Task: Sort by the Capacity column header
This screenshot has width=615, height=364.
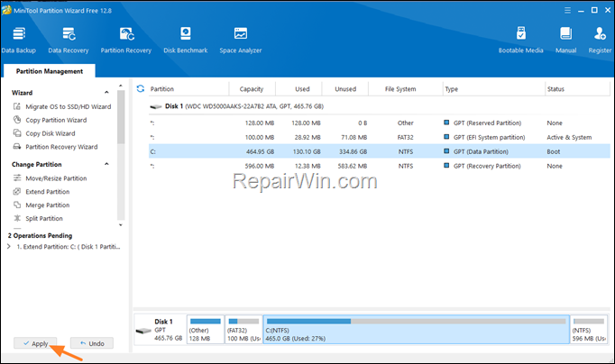Action: coord(252,89)
